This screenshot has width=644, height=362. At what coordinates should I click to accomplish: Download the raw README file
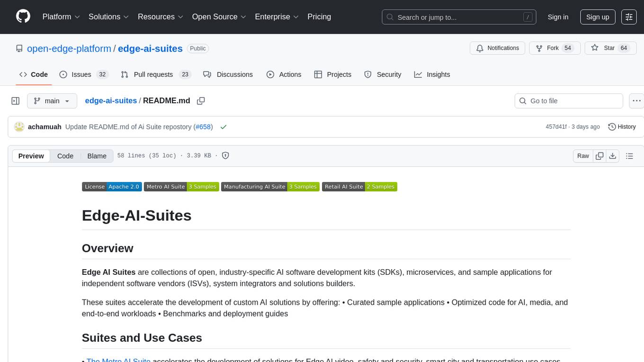click(x=612, y=156)
